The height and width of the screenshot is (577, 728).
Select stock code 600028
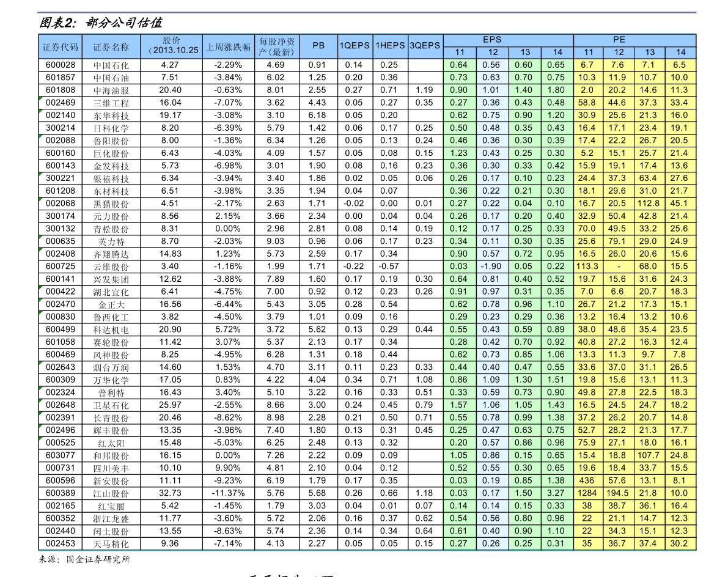click(61, 65)
